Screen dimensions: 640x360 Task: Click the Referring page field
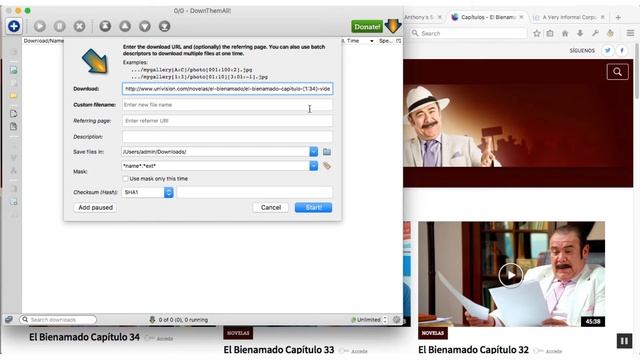click(x=227, y=121)
